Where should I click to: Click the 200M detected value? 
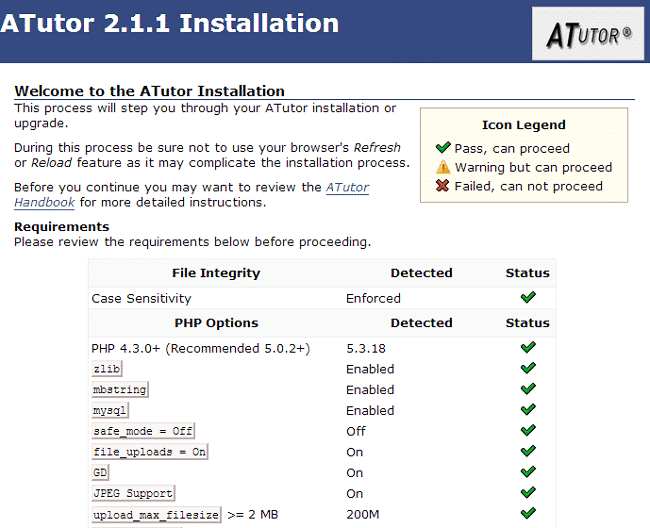tap(363, 515)
